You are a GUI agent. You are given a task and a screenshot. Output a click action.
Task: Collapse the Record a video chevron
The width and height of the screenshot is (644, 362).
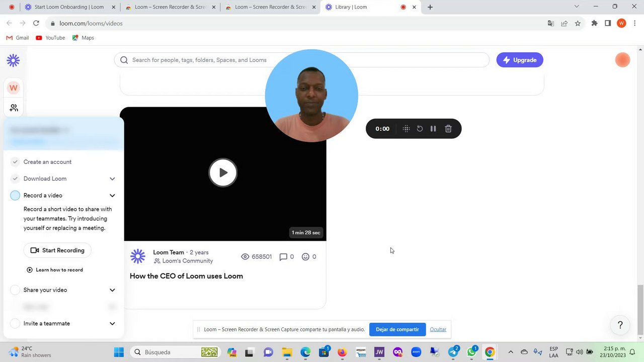point(112,196)
